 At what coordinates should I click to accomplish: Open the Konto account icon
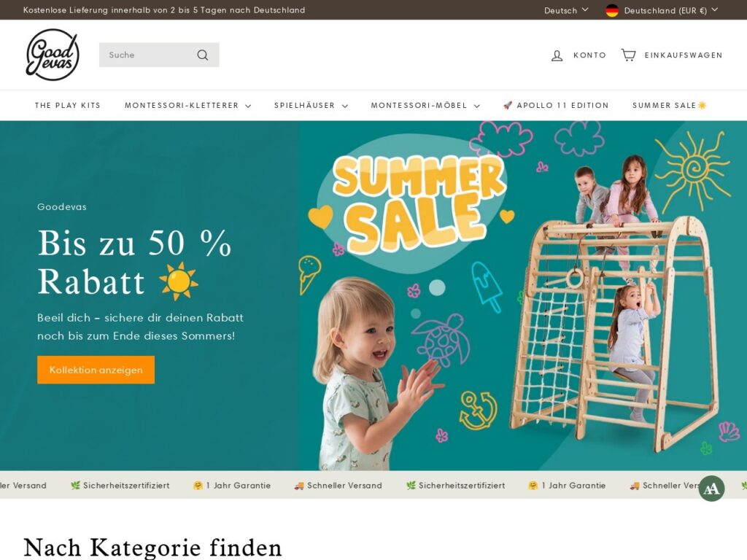(557, 55)
